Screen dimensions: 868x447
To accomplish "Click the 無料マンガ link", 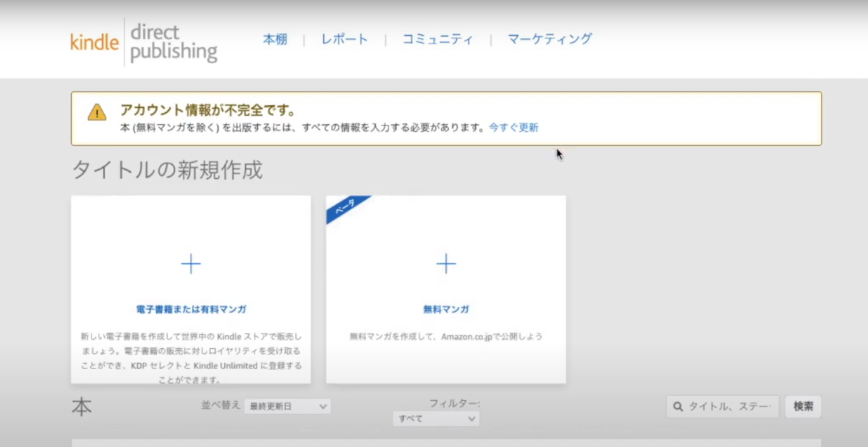I will coord(446,309).
